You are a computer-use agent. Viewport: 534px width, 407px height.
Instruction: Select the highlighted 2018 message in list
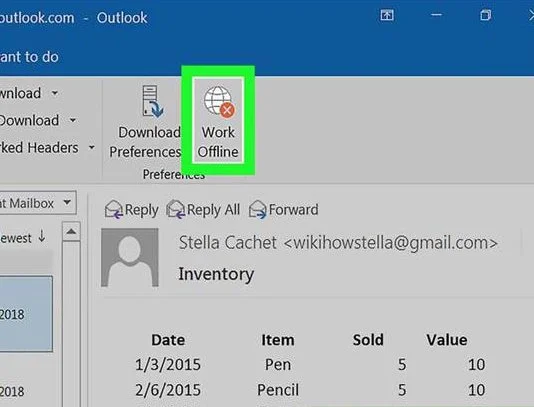(26, 314)
